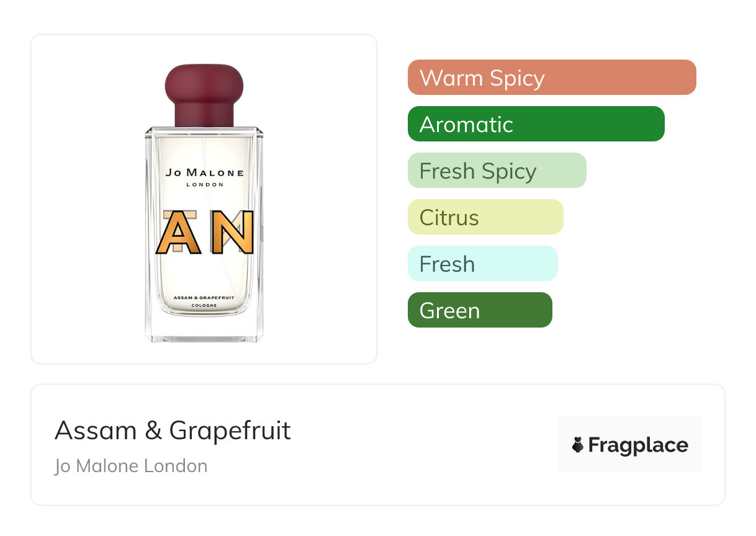The height and width of the screenshot is (536, 756).
Task: Click the Assam & Grapefruit Cologne bottle text
Action: pos(204,301)
